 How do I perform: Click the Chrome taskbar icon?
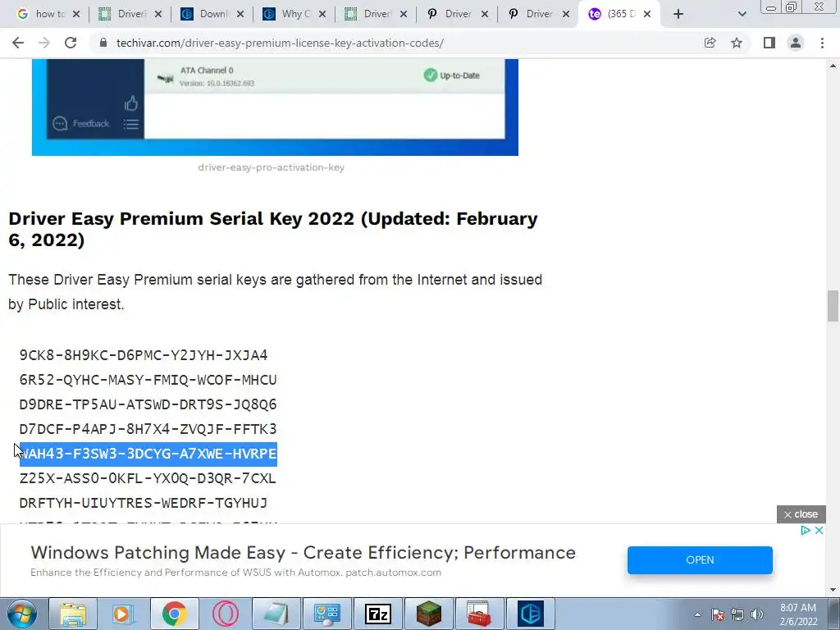(174, 614)
